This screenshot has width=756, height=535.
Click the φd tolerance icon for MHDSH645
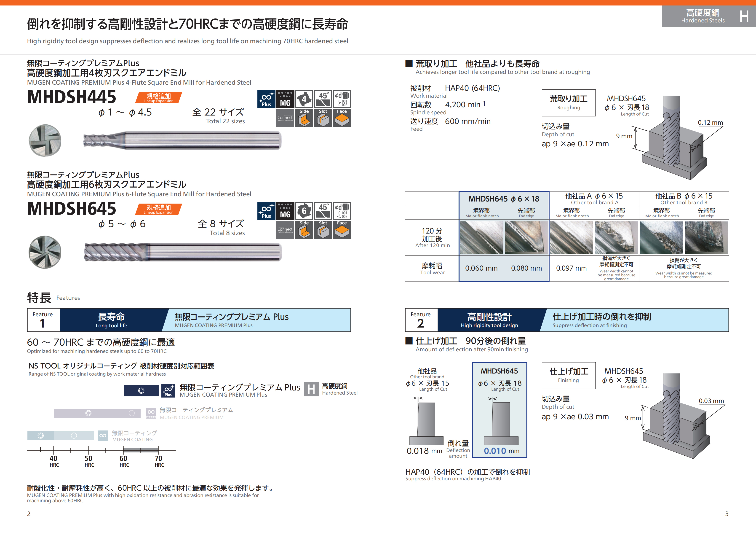coord(342,211)
